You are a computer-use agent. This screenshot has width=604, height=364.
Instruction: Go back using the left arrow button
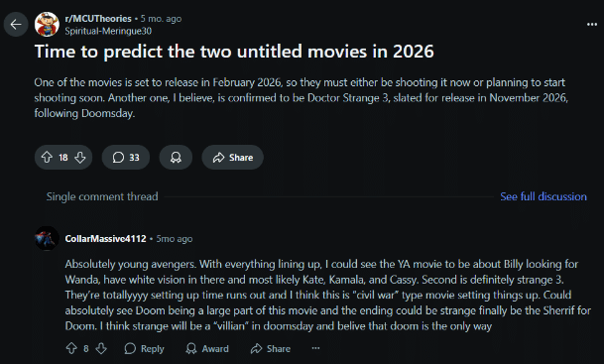coord(16,24)
